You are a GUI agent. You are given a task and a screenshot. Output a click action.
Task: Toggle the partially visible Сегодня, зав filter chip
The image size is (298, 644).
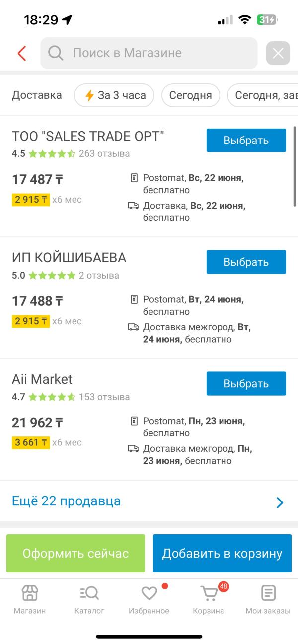pyautogui.click(x=263, y=95)
